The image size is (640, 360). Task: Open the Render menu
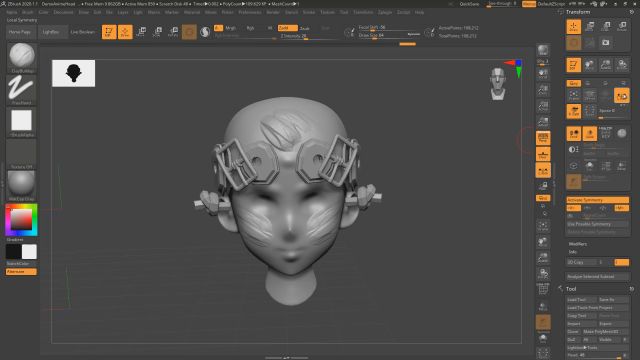point(273,12)
